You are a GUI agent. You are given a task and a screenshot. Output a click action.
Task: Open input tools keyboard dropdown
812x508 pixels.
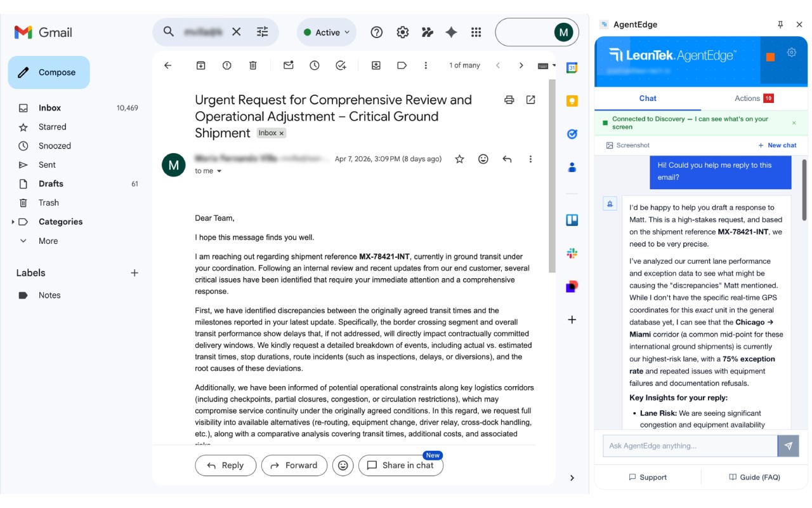547,65
